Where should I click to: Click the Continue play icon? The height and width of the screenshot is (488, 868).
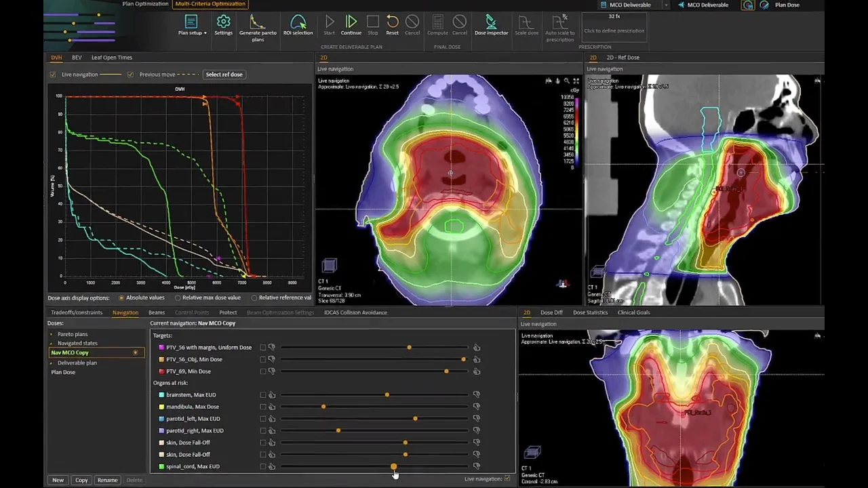click(351, 22)
